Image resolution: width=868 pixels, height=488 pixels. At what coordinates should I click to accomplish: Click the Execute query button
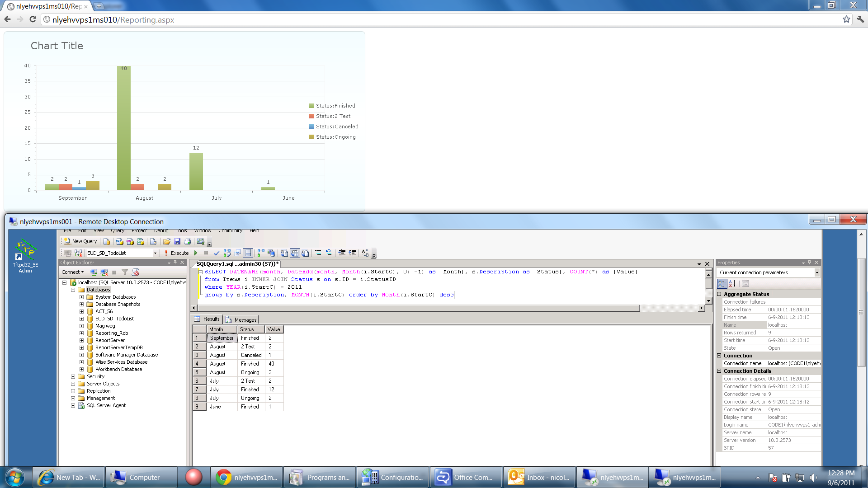point(176,253)
